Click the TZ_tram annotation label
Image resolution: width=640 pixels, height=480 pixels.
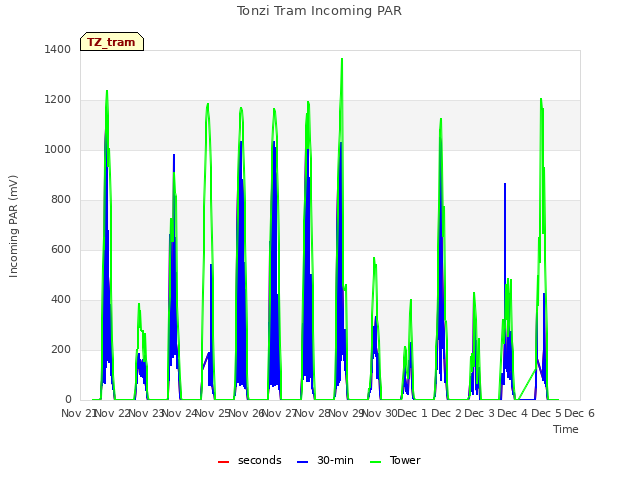click(x=111, y=42)
